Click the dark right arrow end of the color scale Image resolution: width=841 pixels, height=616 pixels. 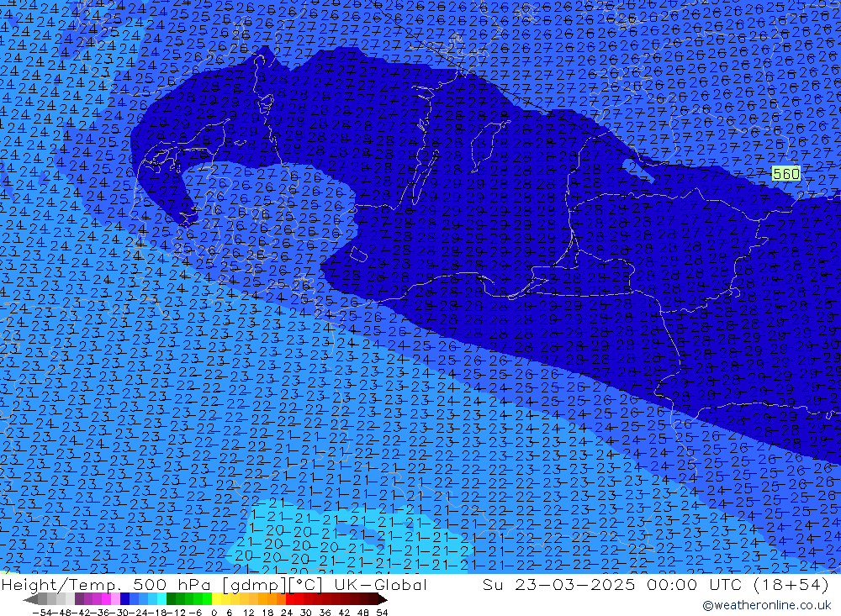383,599
